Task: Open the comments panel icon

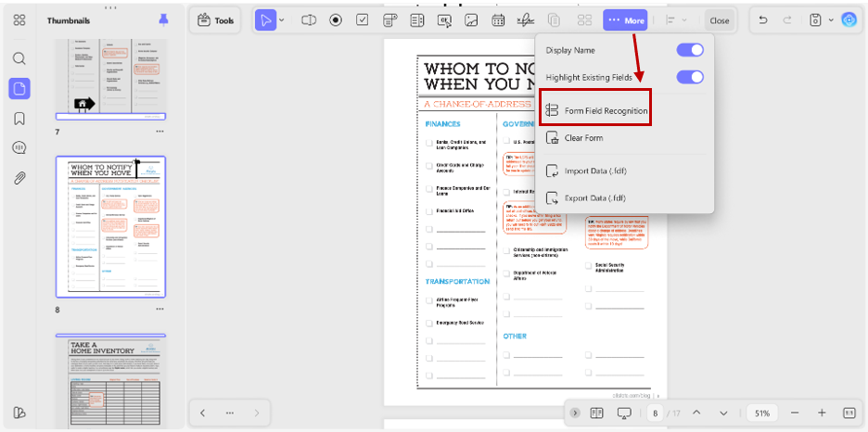Action: coord(19,148)
